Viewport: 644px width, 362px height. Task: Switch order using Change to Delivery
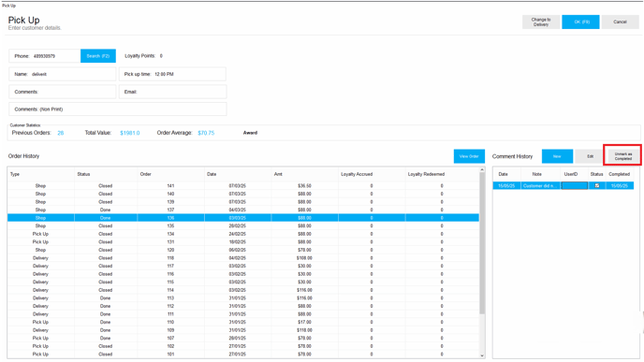tap(541, 22)
